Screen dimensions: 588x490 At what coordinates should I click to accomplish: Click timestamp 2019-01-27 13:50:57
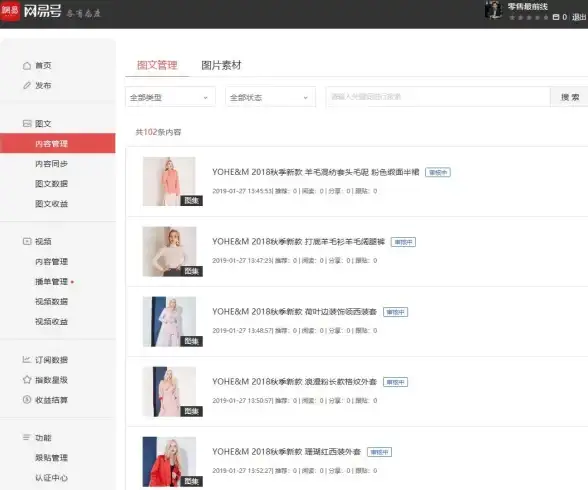[242, 401]
